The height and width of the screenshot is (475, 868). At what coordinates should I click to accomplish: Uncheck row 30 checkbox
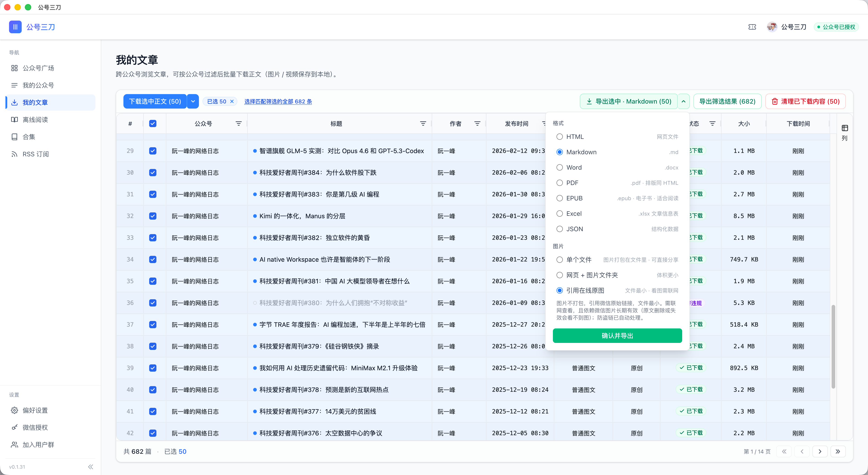[x=153, y=173]
